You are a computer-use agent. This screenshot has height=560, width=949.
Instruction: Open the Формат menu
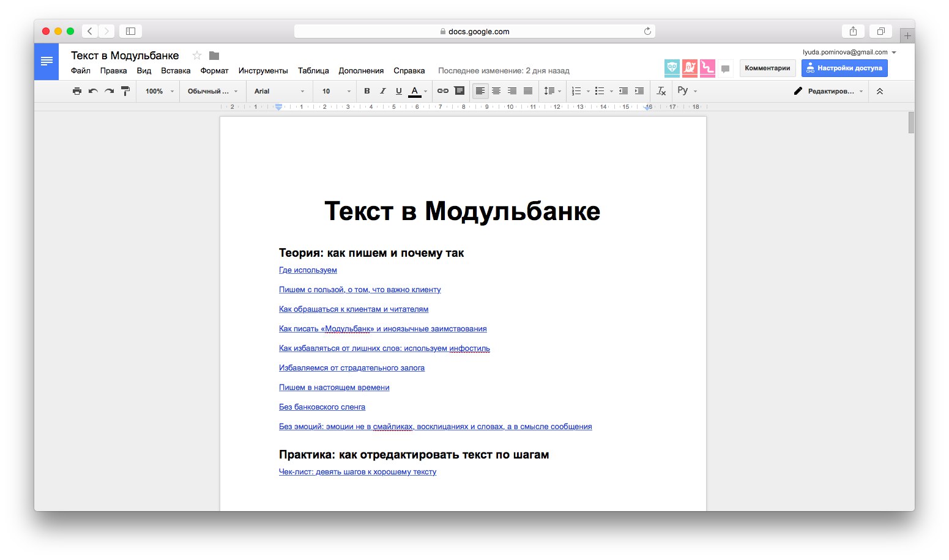(214, 70)
